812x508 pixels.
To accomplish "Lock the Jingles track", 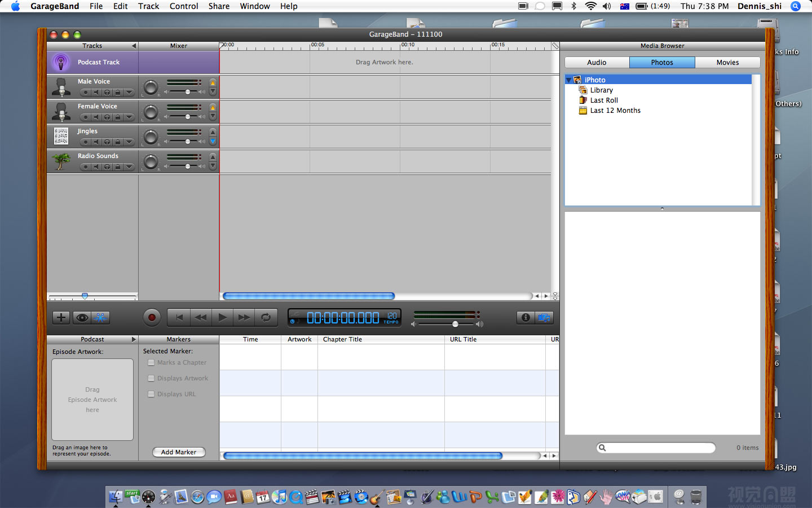I will pos(118,142).
